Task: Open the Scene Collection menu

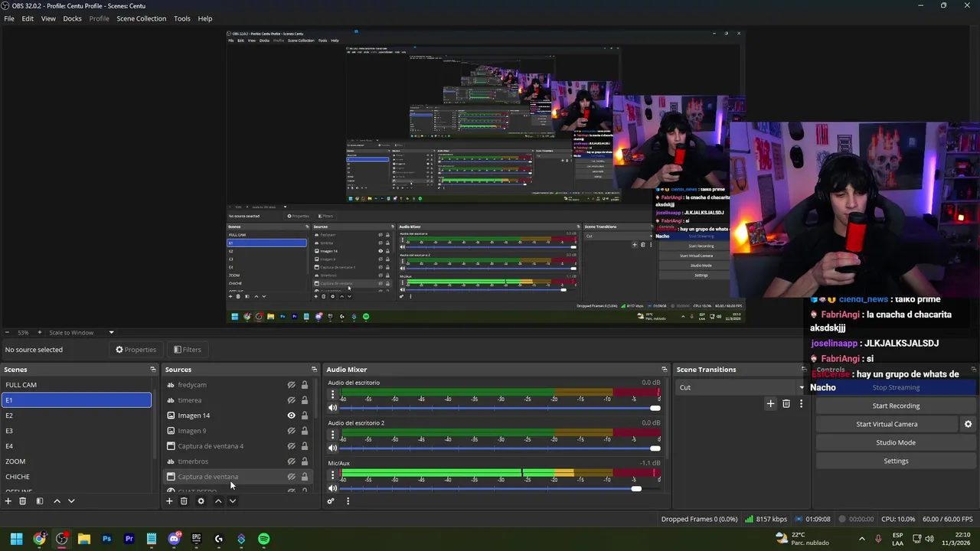Action: click(142, 18)
